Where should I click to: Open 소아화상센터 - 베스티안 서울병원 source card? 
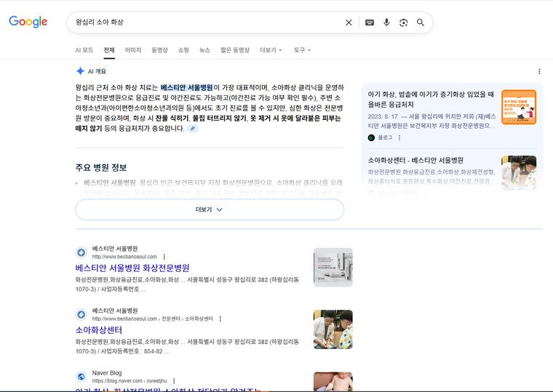[415, 160]
